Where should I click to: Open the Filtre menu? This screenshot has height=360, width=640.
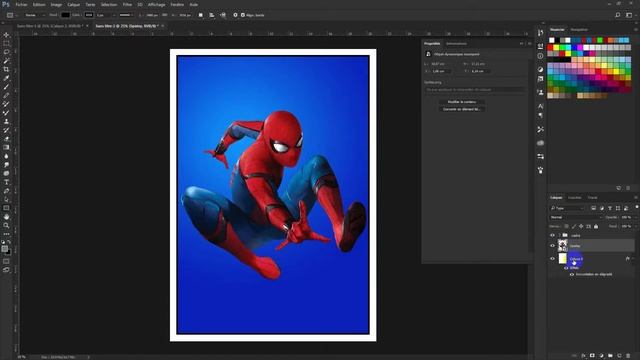click(127, 4)
